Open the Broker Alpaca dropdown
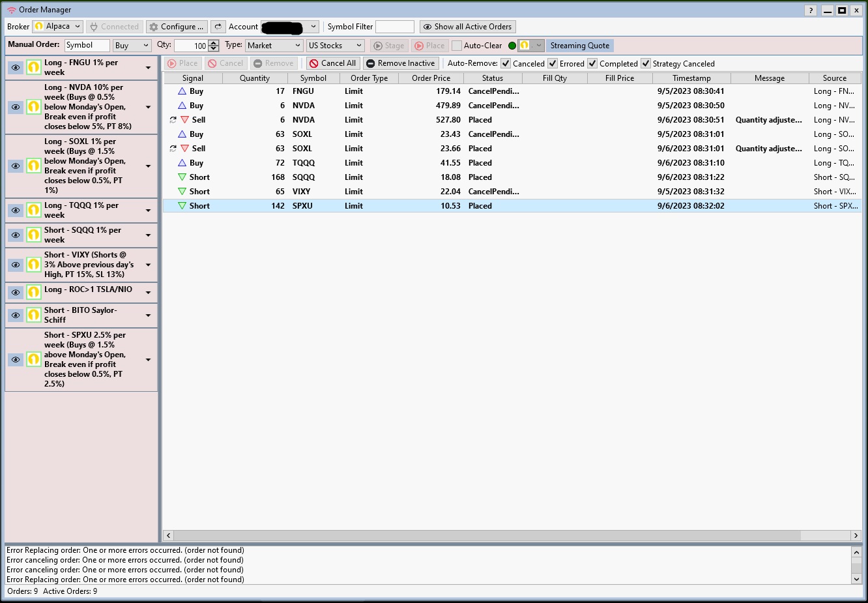Image resolution: width=868 pixels, height=603 pixels. [57, 27]
